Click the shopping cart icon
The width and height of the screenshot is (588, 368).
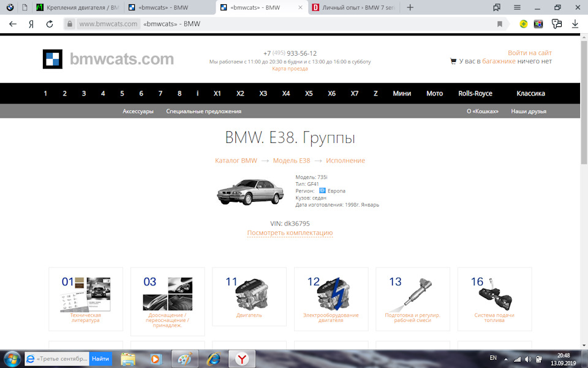453,61
